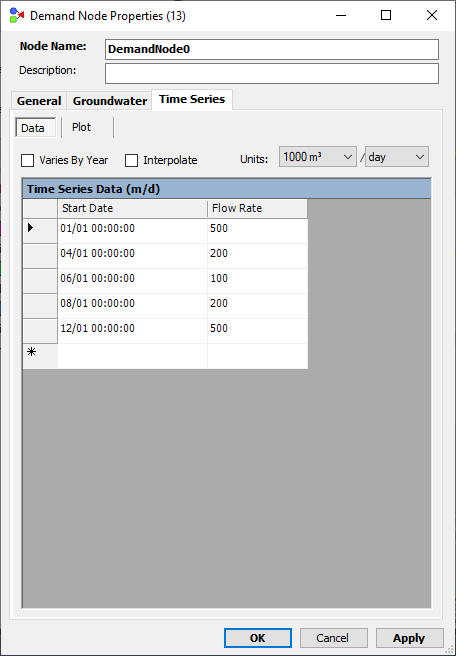The height and width of the screenshot is (656, 456).
Task: Minimize the properties dialog window
Action: (x=341, y=15)
